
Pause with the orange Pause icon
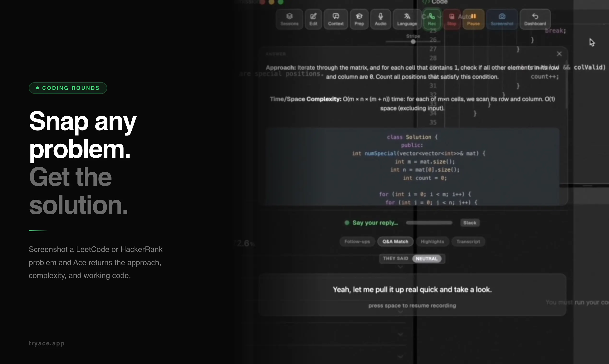click(473, 19)
